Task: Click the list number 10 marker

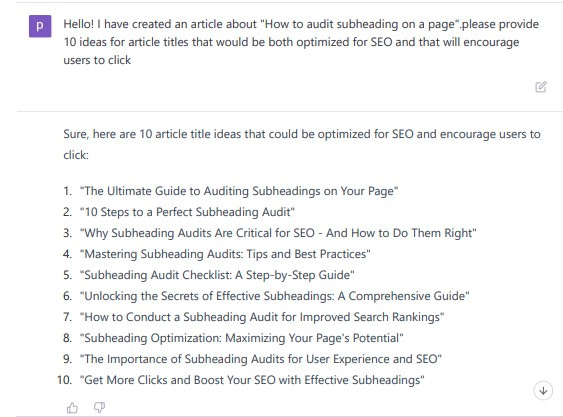Action: coord(65,380)
